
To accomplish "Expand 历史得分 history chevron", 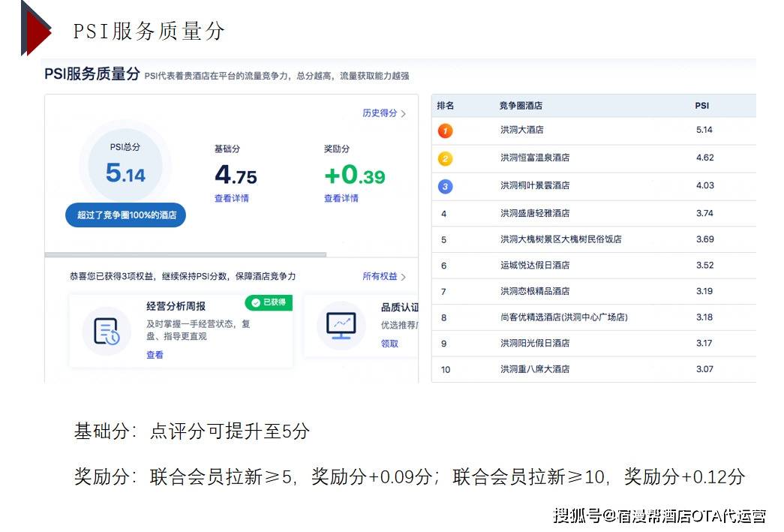I will pos(403,114).
